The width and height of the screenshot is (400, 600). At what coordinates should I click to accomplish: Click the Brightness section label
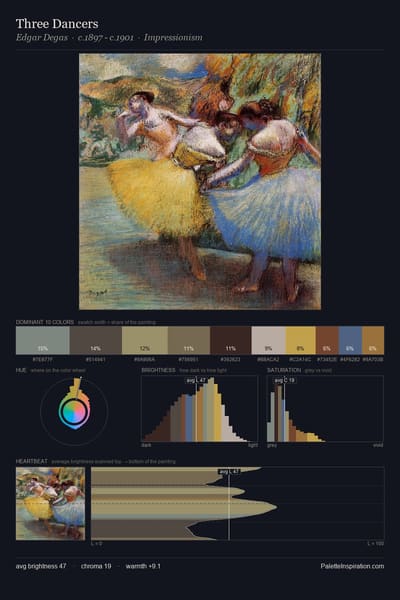(x=158, y=370)
